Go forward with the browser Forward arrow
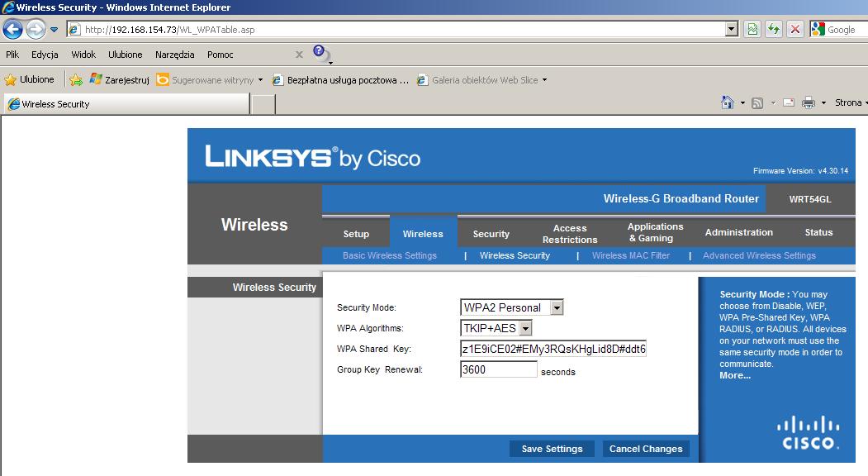This screenshot has width=868, height=476. [36, 30]
